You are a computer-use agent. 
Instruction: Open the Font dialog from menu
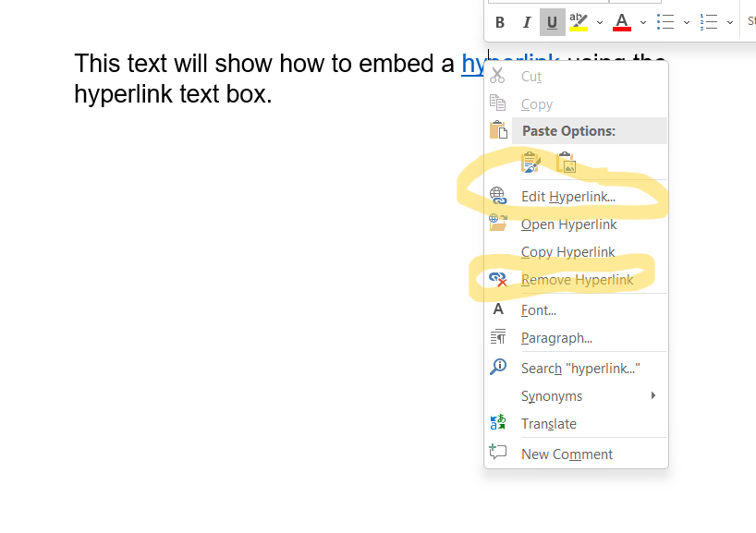[x=538, y=310]
